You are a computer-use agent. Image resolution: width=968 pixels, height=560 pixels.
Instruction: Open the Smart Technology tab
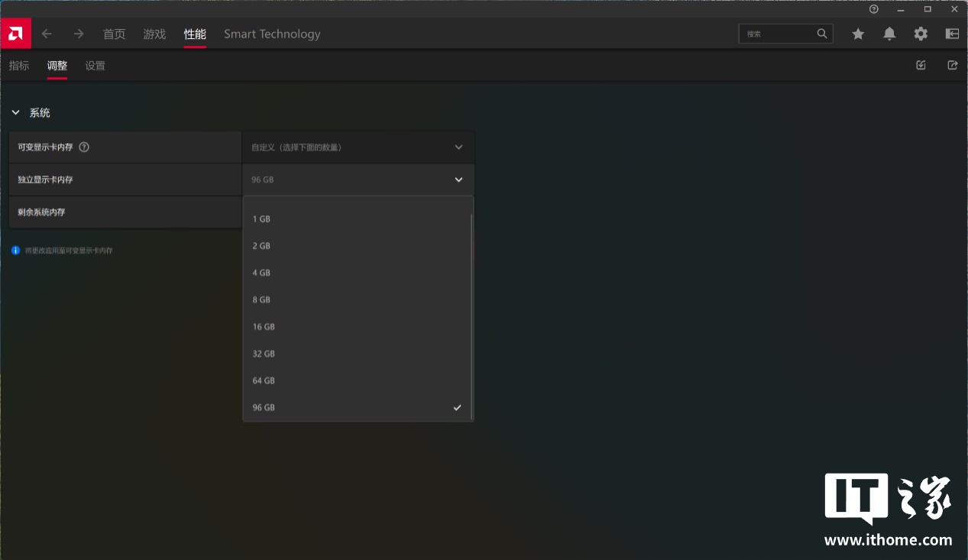pos(272,34)
